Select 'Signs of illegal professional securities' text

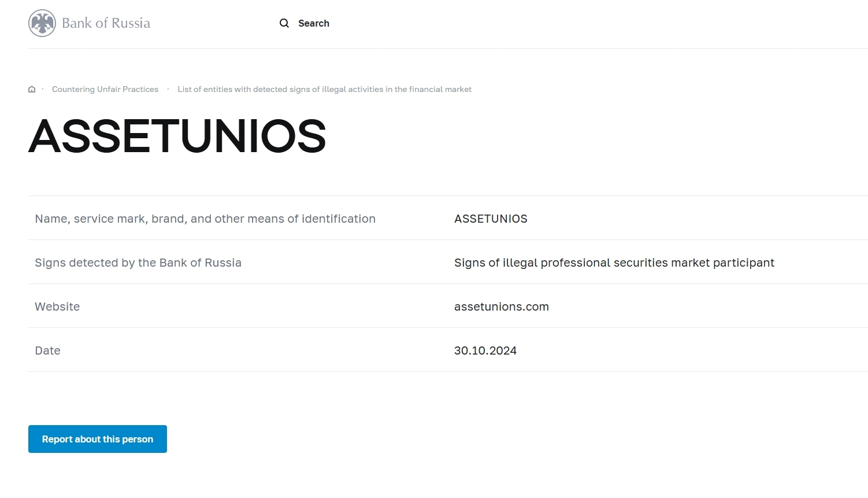[614, 263]
